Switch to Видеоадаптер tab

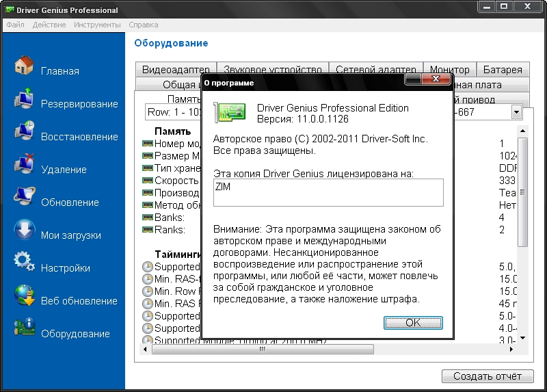(x=176, y=70)
